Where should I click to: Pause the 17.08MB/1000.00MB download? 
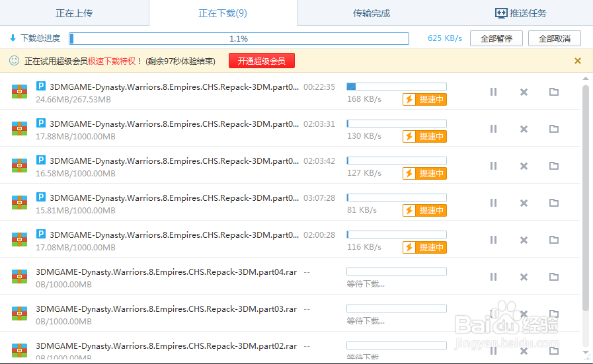(x=493, y=240)
